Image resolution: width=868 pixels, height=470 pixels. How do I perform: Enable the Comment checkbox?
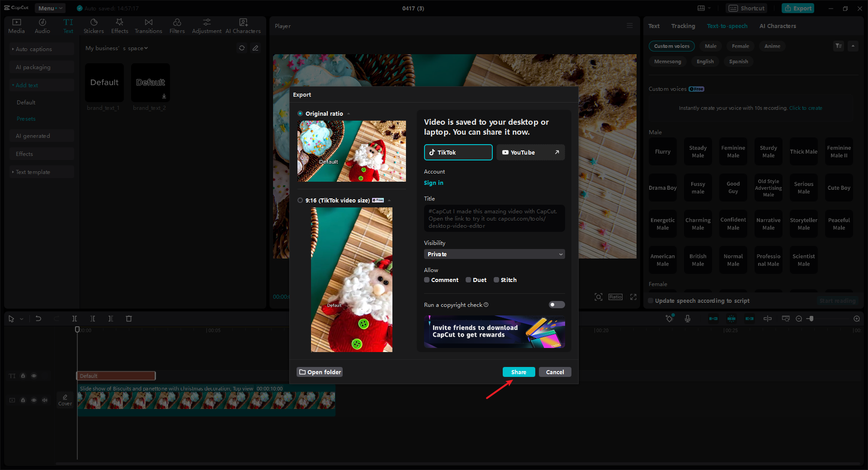(427, 280)
